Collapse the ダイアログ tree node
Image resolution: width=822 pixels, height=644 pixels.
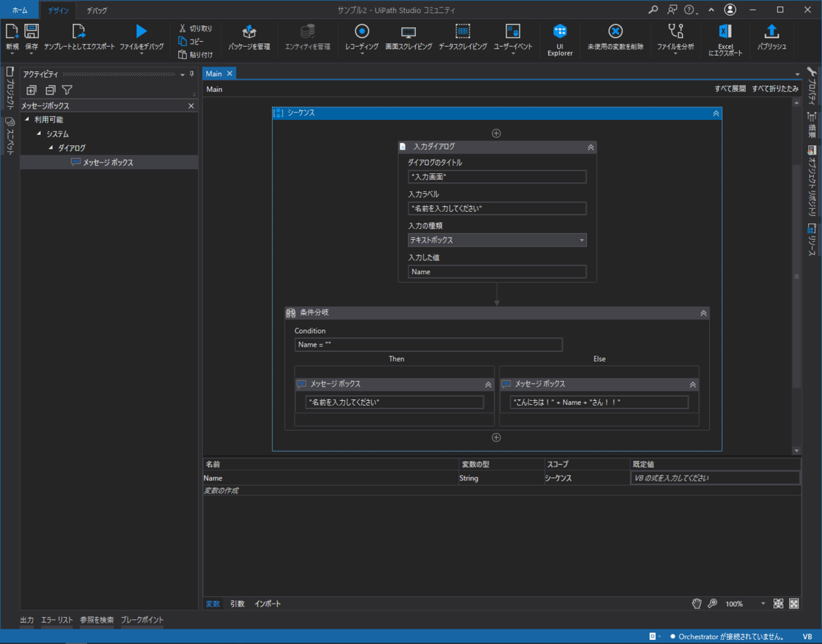pos(51,148)
